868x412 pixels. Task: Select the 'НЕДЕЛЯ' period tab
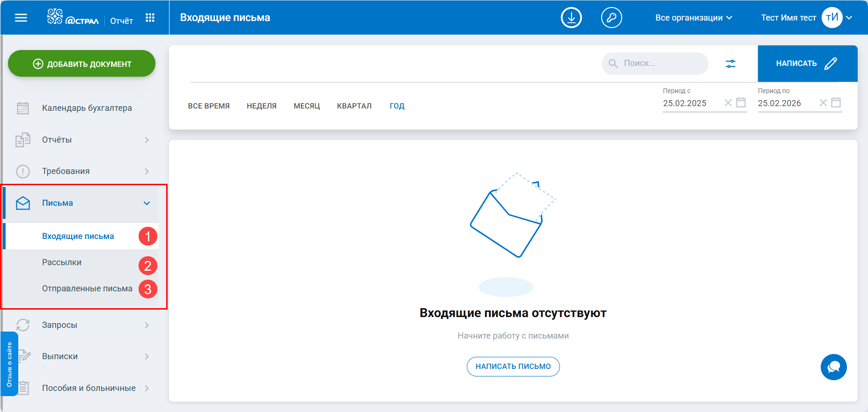pos(261,106)
